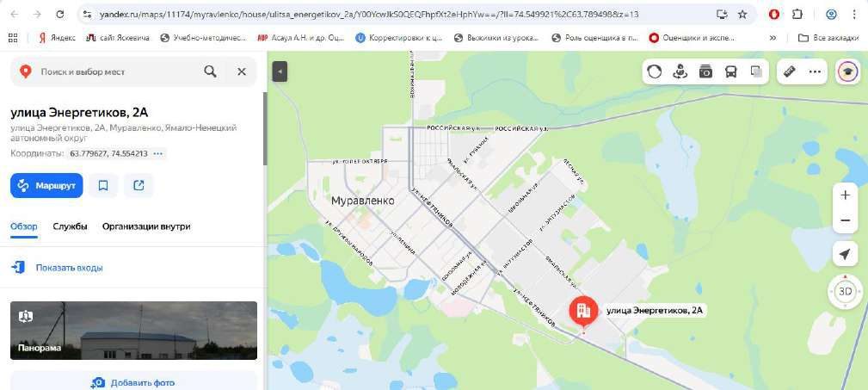Toggle the traffic layer icon

655,71
